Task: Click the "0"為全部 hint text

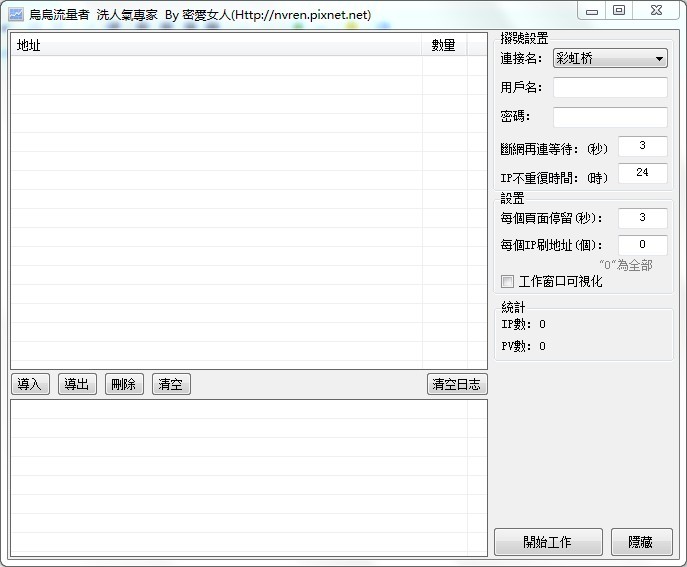Action: click(x=626, y=265)
